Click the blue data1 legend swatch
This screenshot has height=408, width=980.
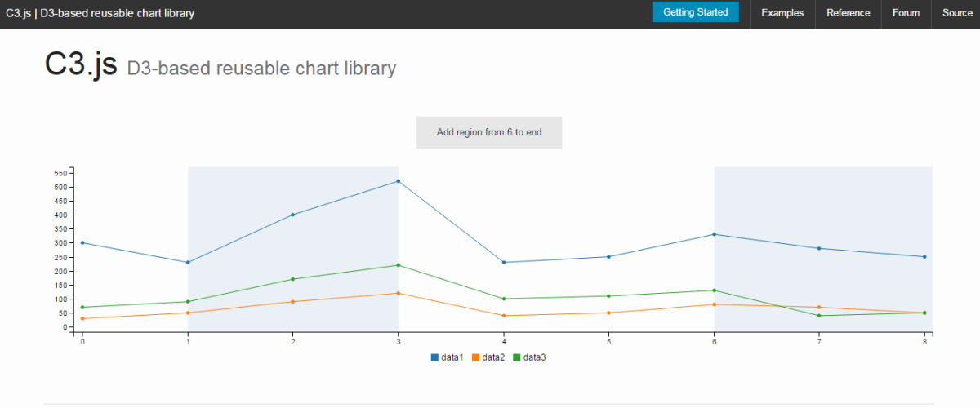pyautogui.click(x=434, y=357)
